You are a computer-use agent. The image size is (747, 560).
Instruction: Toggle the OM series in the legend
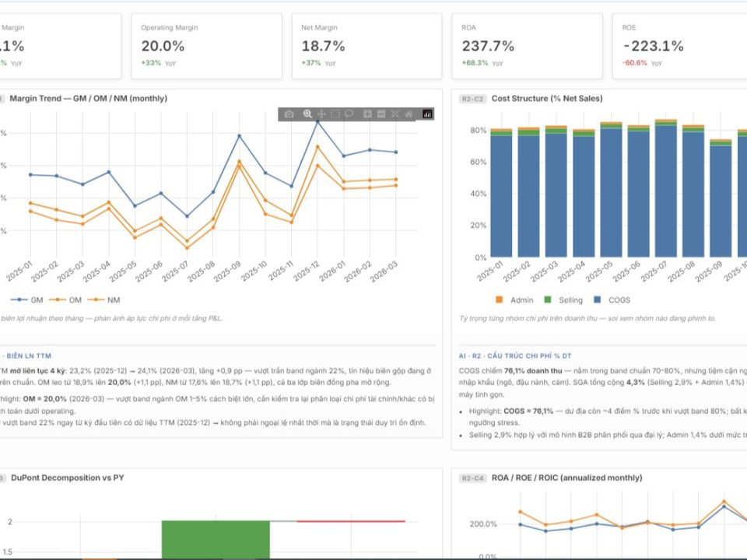pyautogui.click(x=65, y=300)
